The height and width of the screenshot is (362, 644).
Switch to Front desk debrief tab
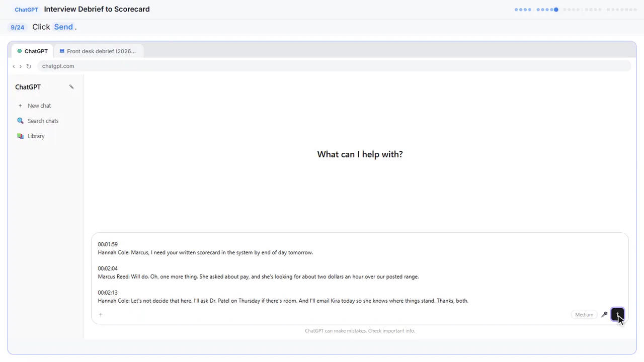pyautogui.click(x=98, y=51)
